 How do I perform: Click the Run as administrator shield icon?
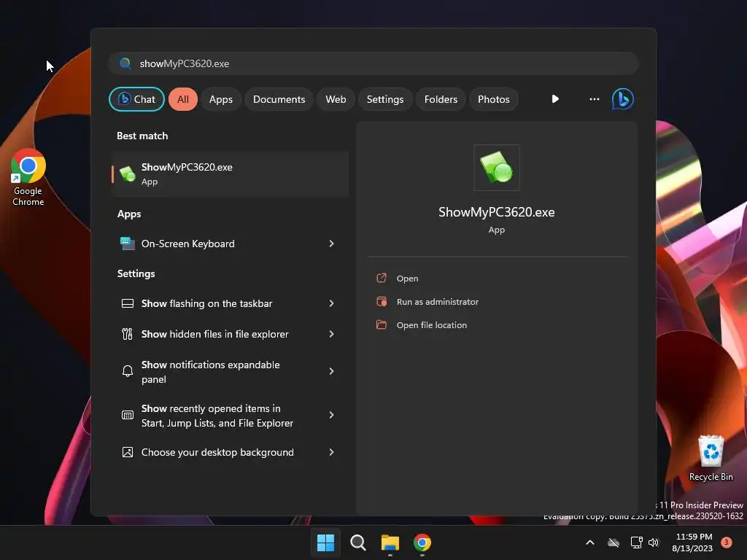tap(382, 301)
